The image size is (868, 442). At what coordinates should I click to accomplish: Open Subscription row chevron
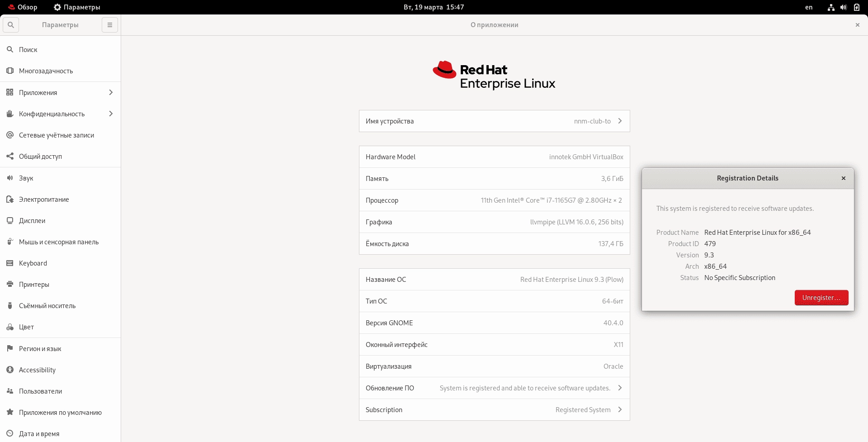coord(620,409)
